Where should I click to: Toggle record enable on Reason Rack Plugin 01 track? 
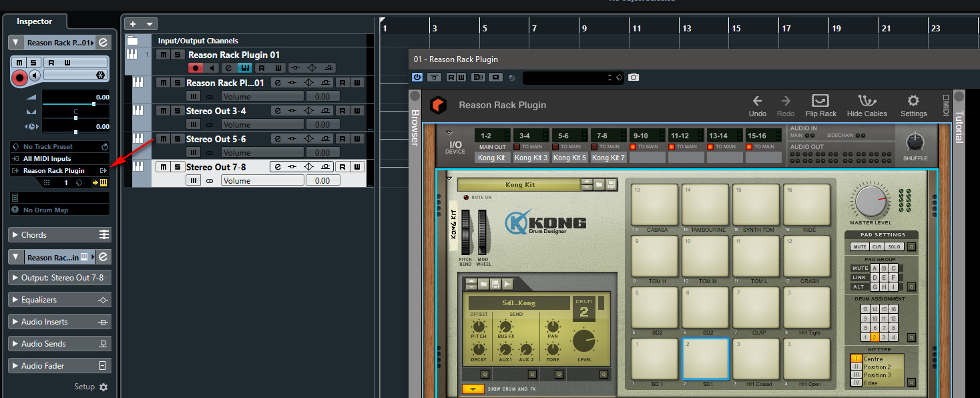tap(196, 68)
